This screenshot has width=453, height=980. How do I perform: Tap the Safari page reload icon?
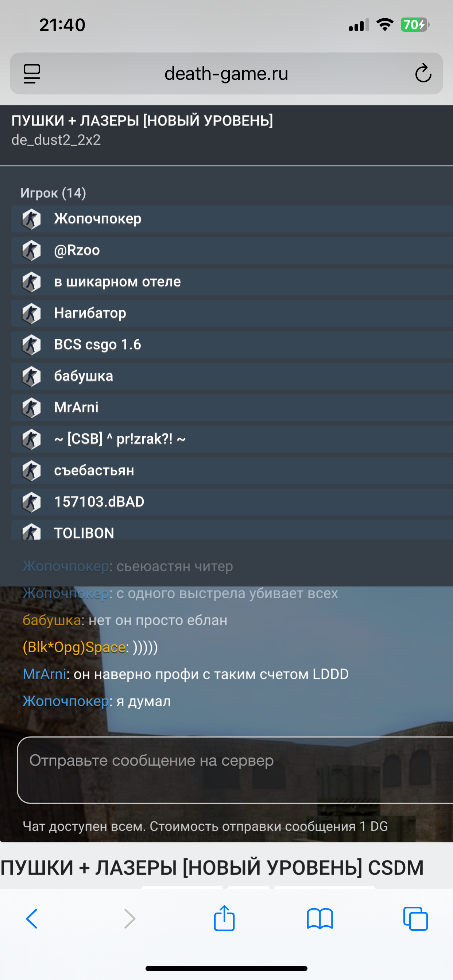pyautogui.click(x=423, y=73)
